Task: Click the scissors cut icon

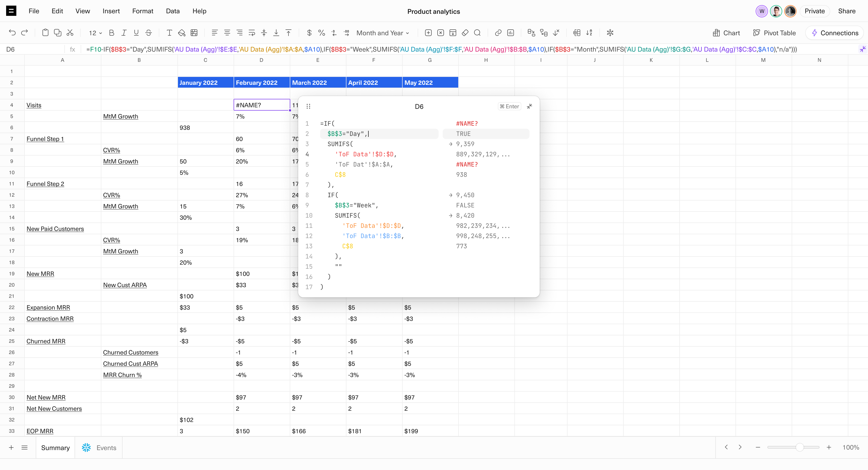Action: coord(70,33)
